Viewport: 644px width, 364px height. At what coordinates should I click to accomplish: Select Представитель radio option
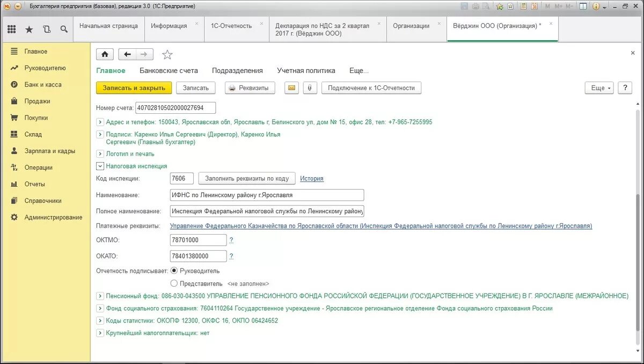click(x=174, y=283)
